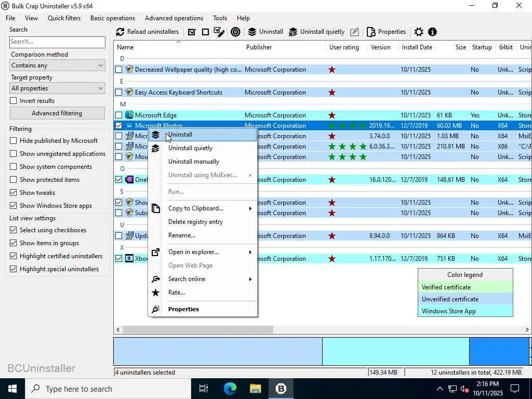532x399 pixels.
Task: Click the Properties document icon in toolbar
Action: coord(371,32)
